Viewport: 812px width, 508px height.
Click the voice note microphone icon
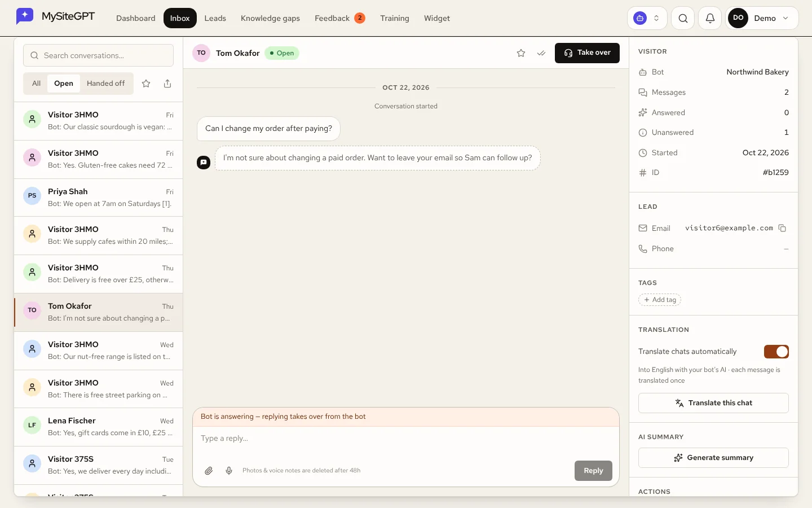tap(229, 471)
